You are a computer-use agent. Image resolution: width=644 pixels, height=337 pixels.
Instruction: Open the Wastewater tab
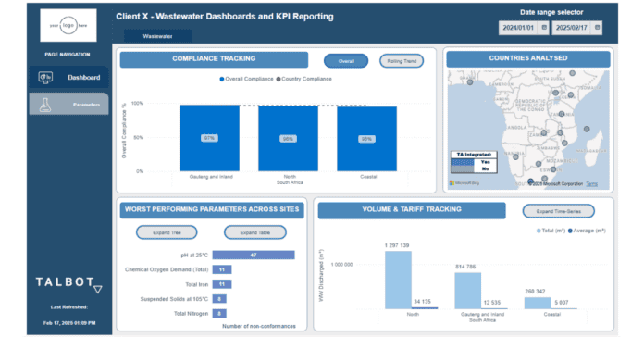157,36
